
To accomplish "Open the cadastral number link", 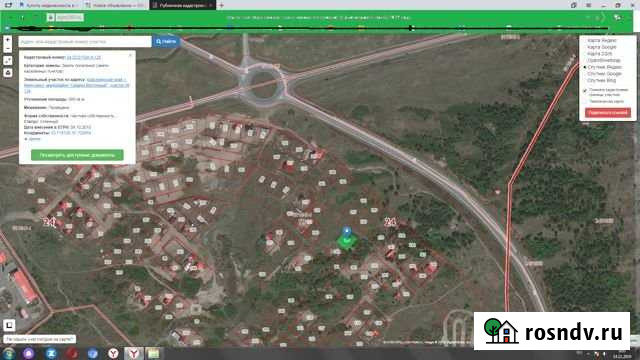I will (84, 58).
